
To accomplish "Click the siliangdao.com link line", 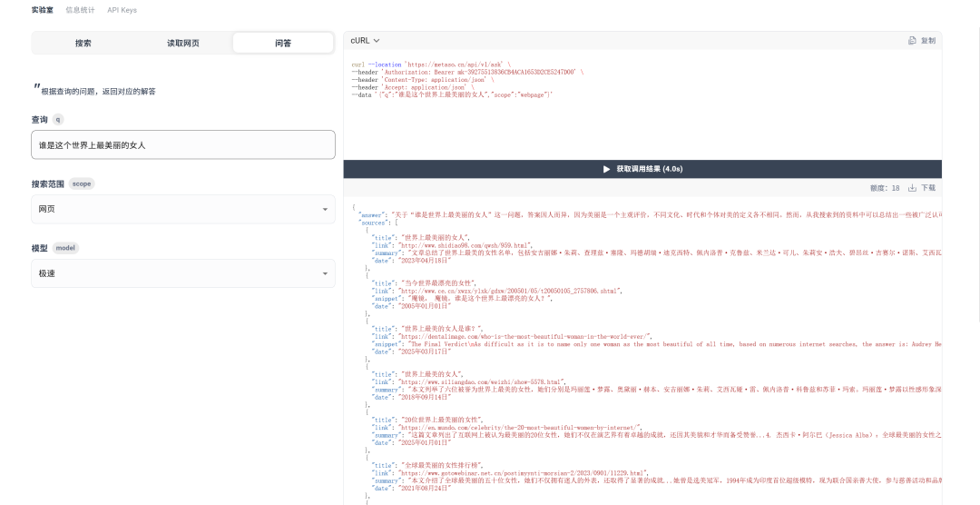I will [x=469, y=381].
